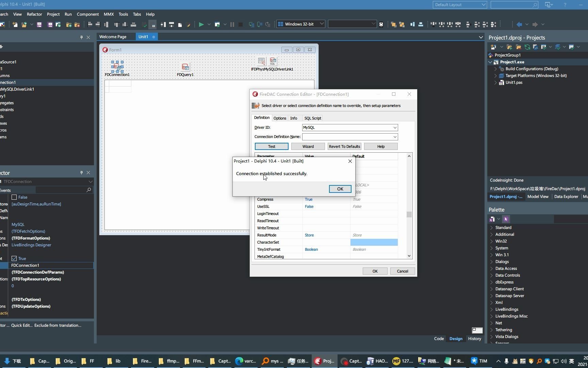
Task: Open the Default Layout dropdown
Action: click(x=483, y=5)
